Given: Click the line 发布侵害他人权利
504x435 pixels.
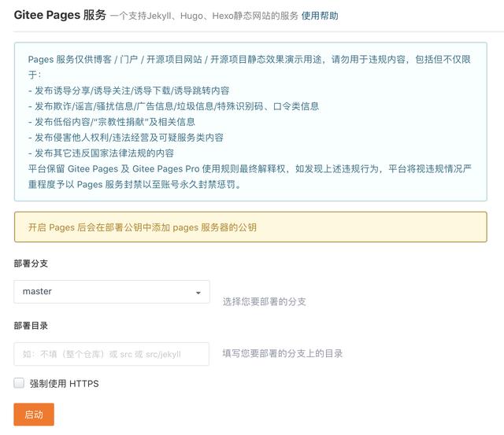Looking at the screenshot, I should (126, 138).
